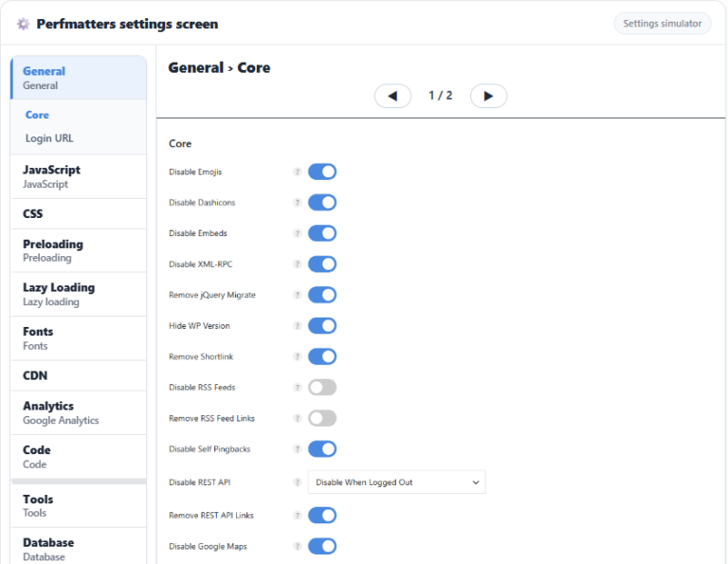Select General tab in sidebar

79,78
